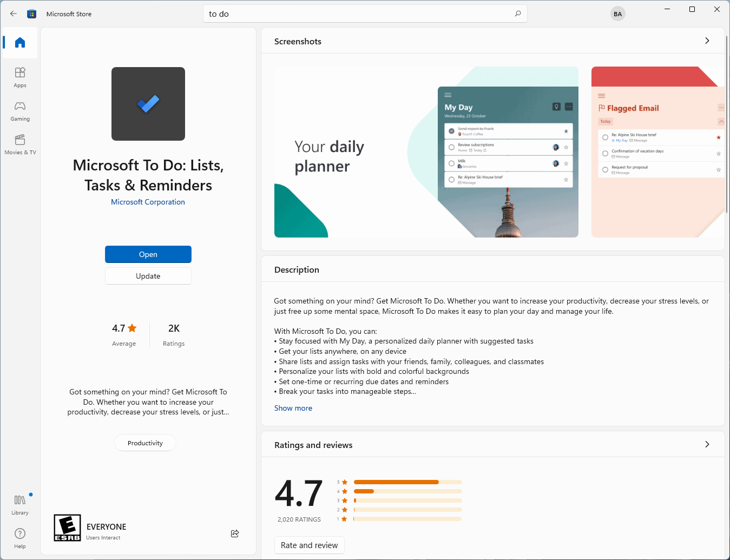
Task: Click the share icon near the ESRB rating
Action: click(235, 533)
